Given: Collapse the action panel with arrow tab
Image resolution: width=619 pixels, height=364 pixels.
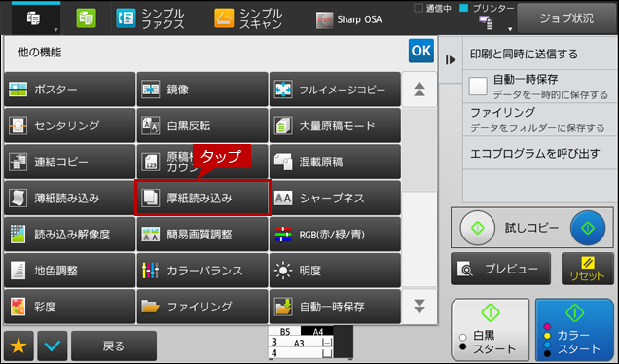Looking at the screenshot, I should pyautogui.click(x=451, y=60).
